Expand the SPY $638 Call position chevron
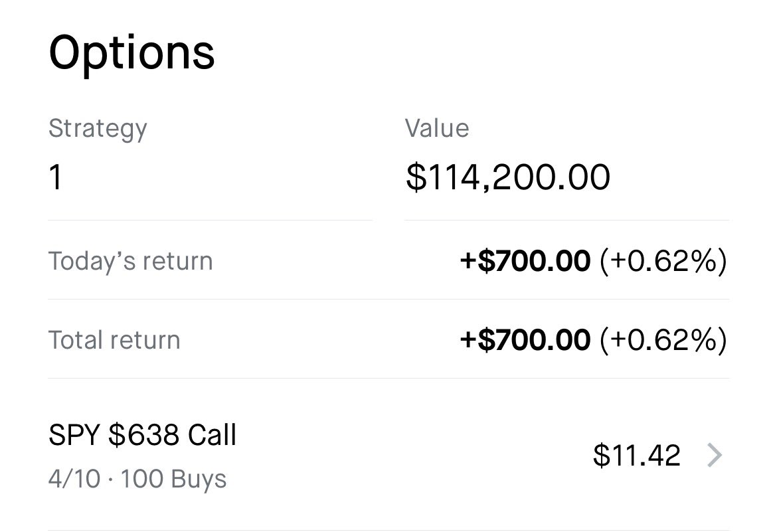This screenshot has width=777, height=532. [715, 456]
